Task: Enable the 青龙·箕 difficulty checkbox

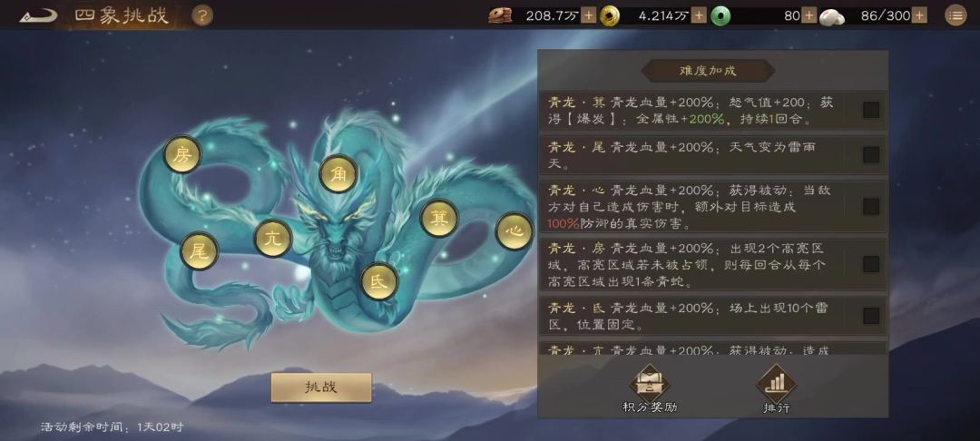Action: click(870, 110)
